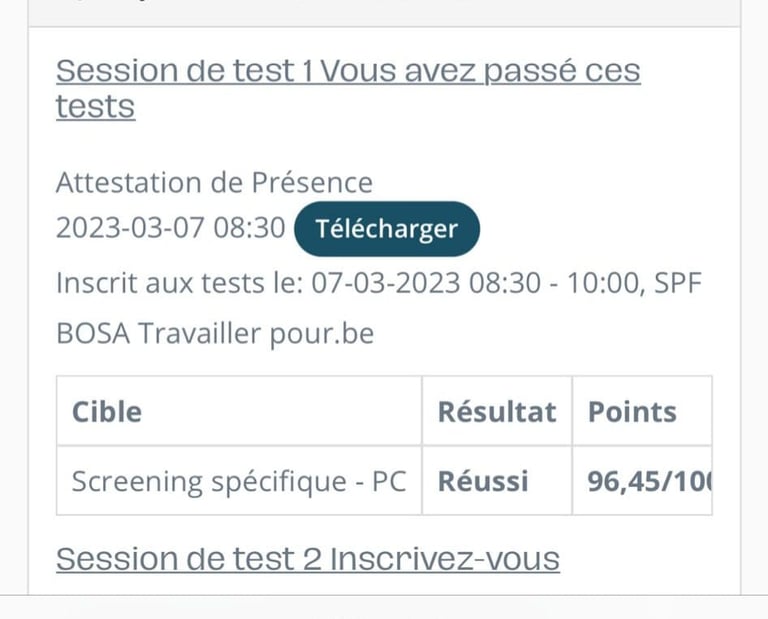The height and width of the screenshot is (619, 768).
Task: Click the 'Inscrit aux tests le:' label
Action: (x=179, y=283)
